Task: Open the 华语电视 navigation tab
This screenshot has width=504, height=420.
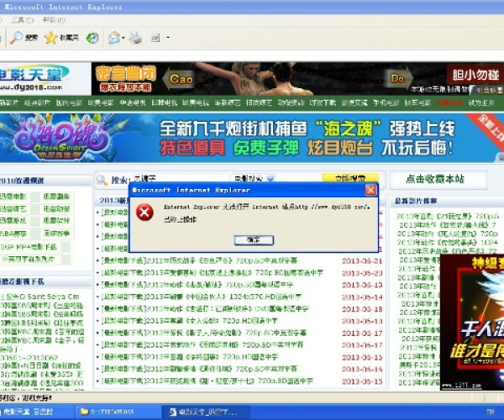Action: [x=133, y=102]
